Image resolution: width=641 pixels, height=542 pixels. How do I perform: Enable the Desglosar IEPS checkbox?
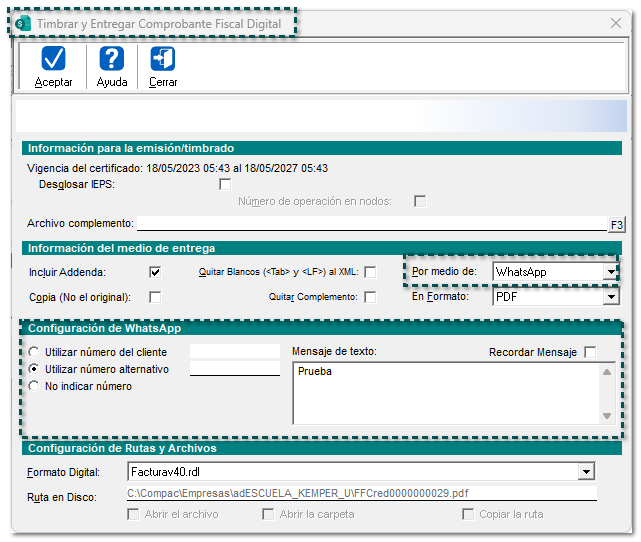point(225,184)
